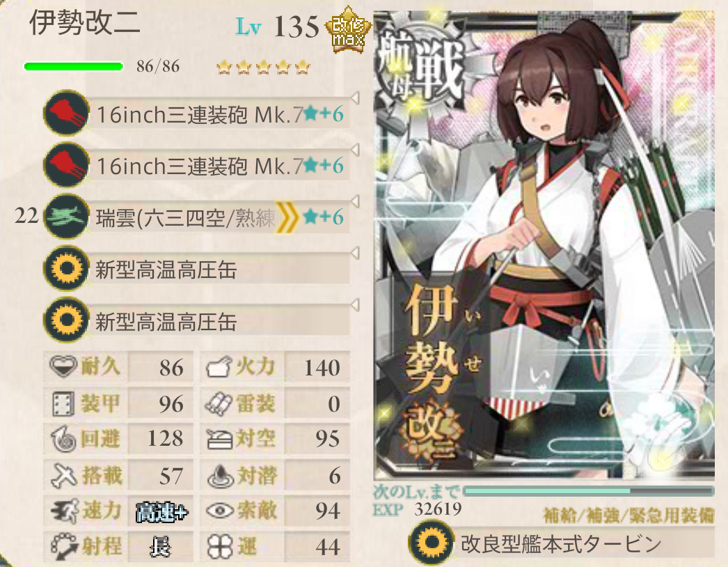Screen dimensions: 728x567
Task: Select the green seaplane icon for Zuiun
Action: 65,217
